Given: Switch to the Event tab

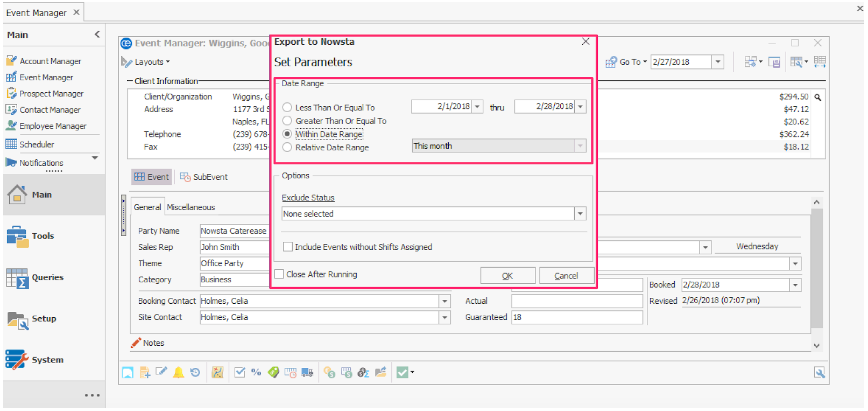Looking at the screenshot, I should pyautogui.click(x=152, y=177).
